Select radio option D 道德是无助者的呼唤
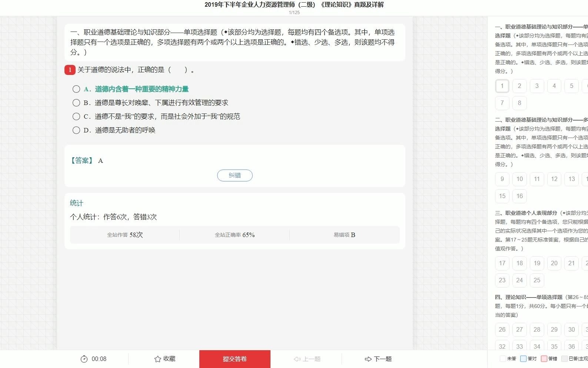The width and height of the screenshot is (588, 368). point(76,130)
